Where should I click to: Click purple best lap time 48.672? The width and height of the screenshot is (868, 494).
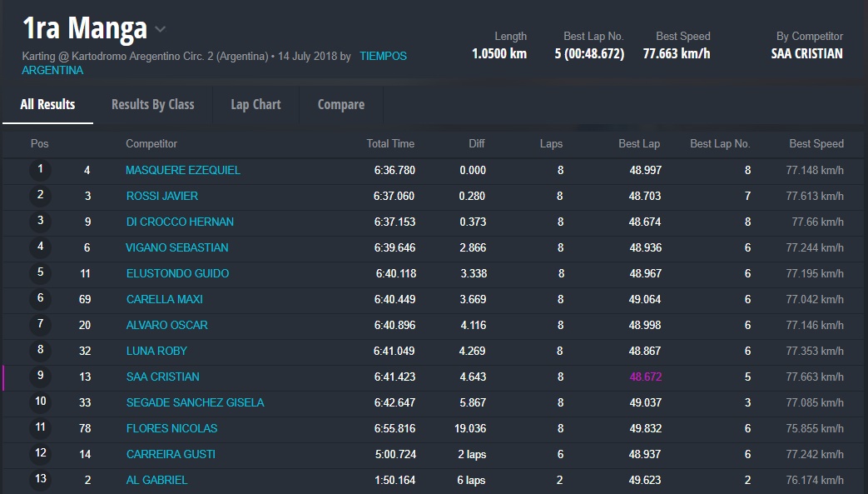(x=646, y=377)
